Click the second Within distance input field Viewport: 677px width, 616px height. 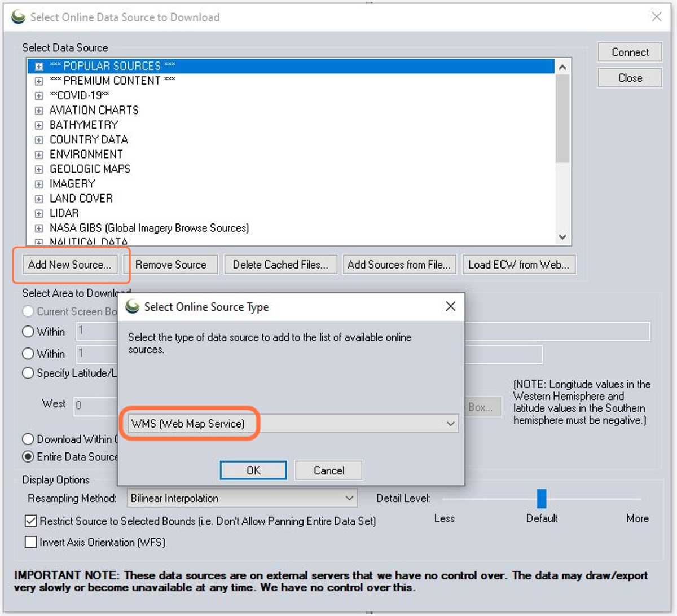97,354
